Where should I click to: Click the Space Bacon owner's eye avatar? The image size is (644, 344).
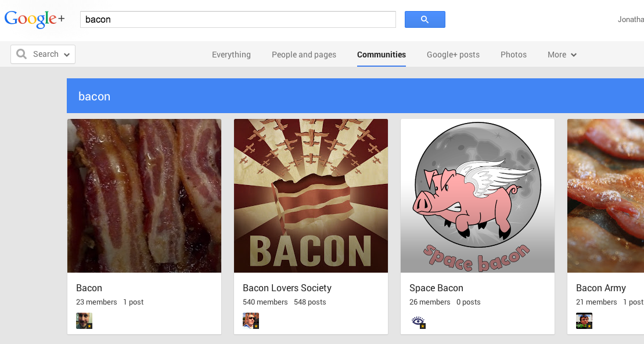[418, 321]
